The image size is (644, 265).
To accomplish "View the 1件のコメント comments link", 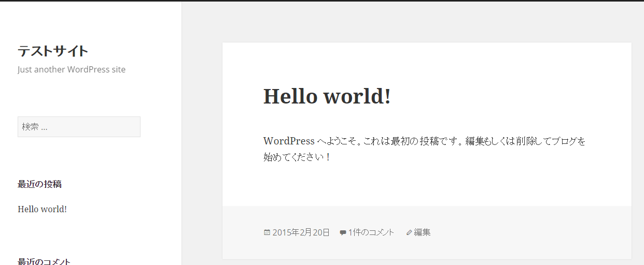I will coord(371,232).
